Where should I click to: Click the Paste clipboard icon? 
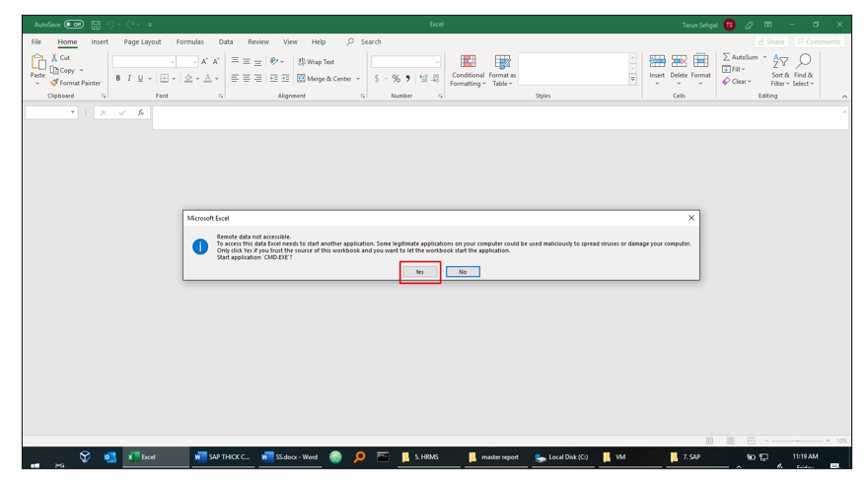pyautogui.click(x=37, y=62)
